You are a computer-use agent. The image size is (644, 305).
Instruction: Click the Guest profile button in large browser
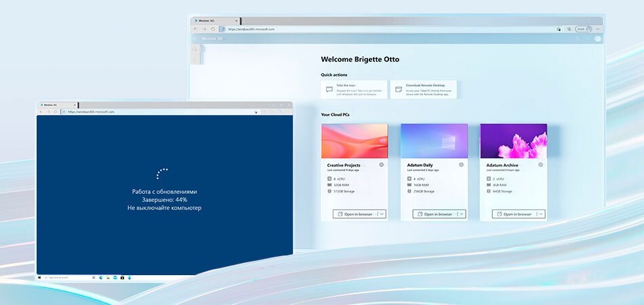click(x=584, y=29)
